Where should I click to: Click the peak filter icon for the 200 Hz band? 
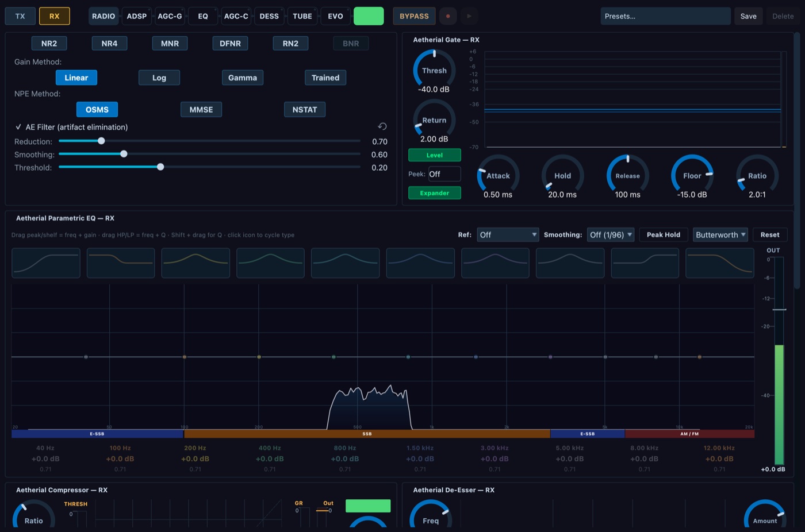point(195,263)
